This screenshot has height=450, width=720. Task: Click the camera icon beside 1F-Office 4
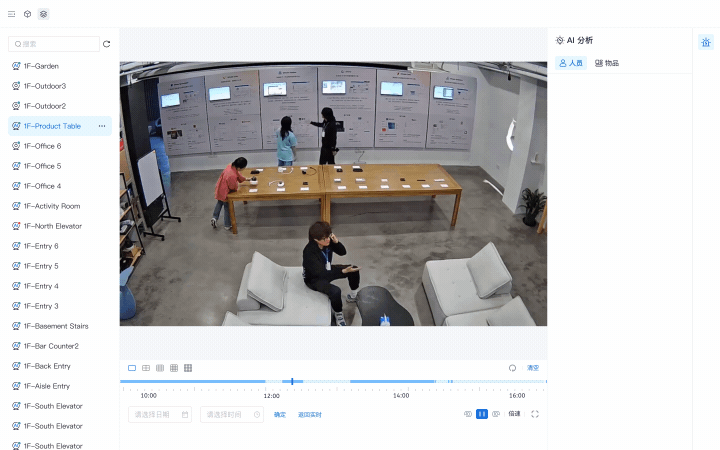[x=16, y=186]
